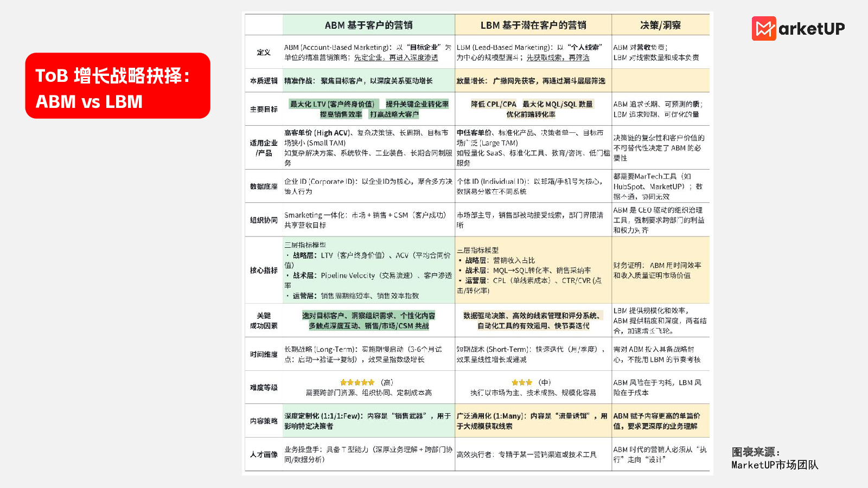Click the MarketUP logo icon

point(764,28)
